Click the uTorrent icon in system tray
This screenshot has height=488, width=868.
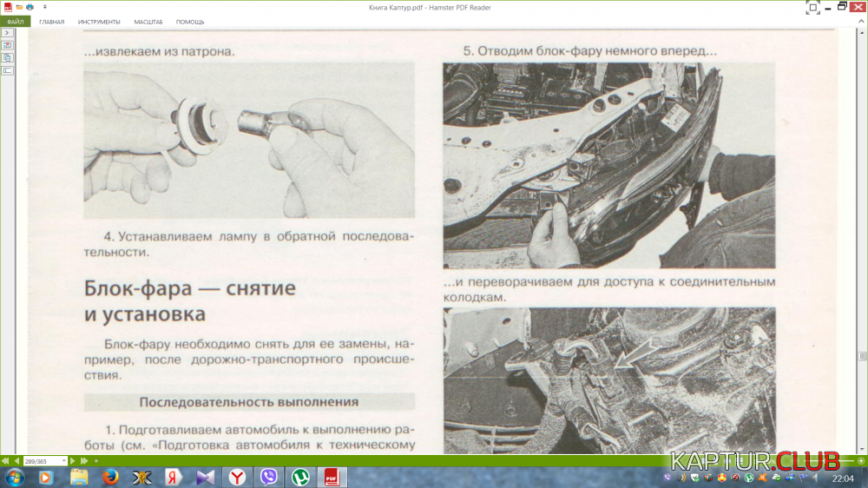click(x=749, y=478)
